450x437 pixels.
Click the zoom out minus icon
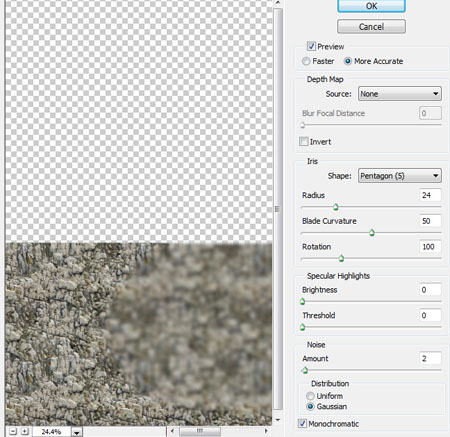[x=13, y=431]
